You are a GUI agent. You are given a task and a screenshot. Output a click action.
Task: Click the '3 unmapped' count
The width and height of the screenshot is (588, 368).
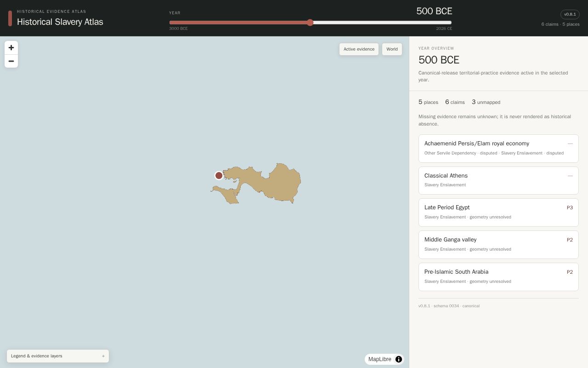(486, 102)
